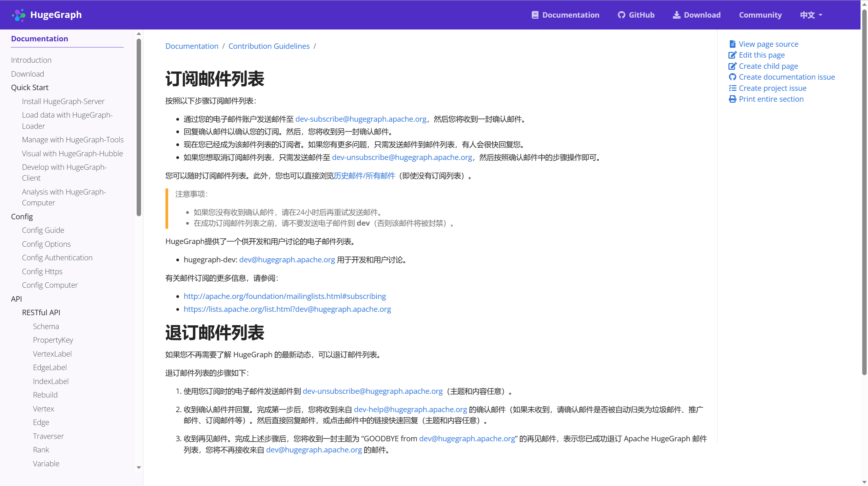Click the Edit this page pencil icon
Image resolution: width=868 pixels, height=486 pixels.
[x=732, y=55]
